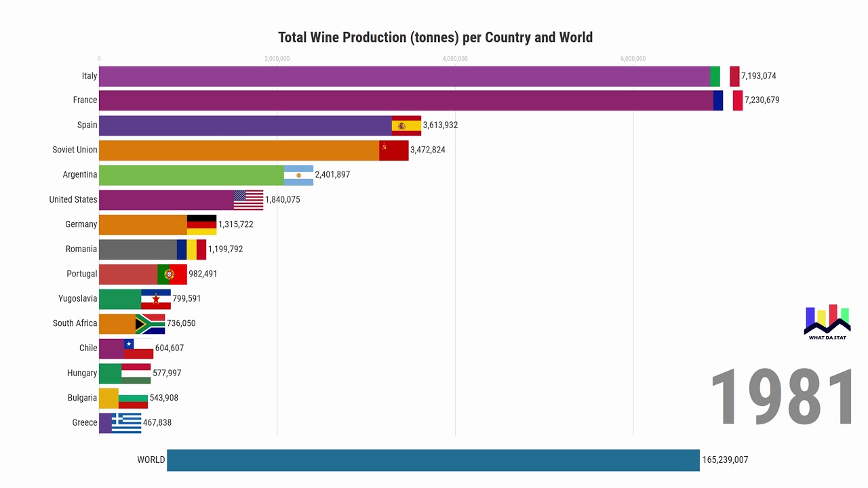The width and height of the screenshot is (868, 488).
Task: Click the 1981 year indicator
Action: (783, 399)
